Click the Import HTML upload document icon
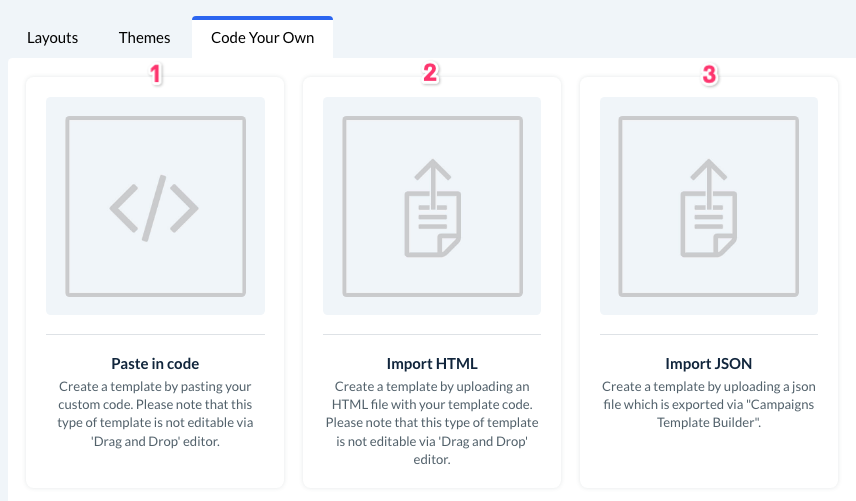Viewport: 856px width, 501px height. coord(432,207)
